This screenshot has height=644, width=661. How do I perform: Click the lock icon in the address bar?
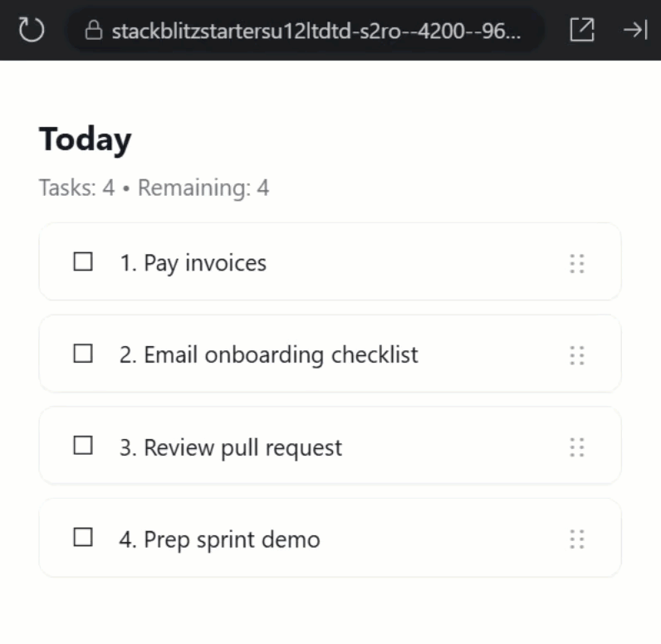[x=94, y=32]
